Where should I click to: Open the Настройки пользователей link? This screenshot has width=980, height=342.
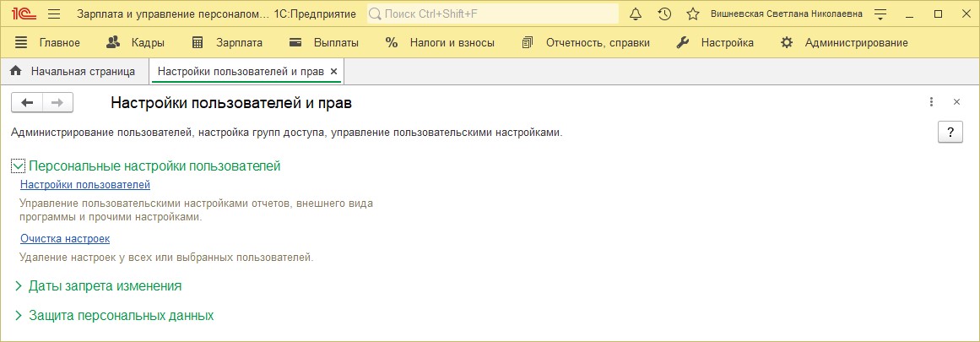[x=85, y=185]
